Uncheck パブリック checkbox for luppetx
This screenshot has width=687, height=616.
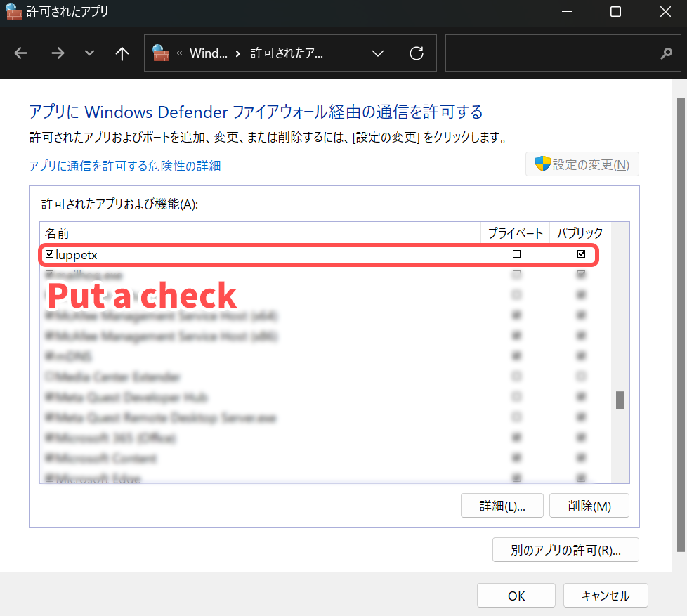pyautogui.click(x=581, y=254)
